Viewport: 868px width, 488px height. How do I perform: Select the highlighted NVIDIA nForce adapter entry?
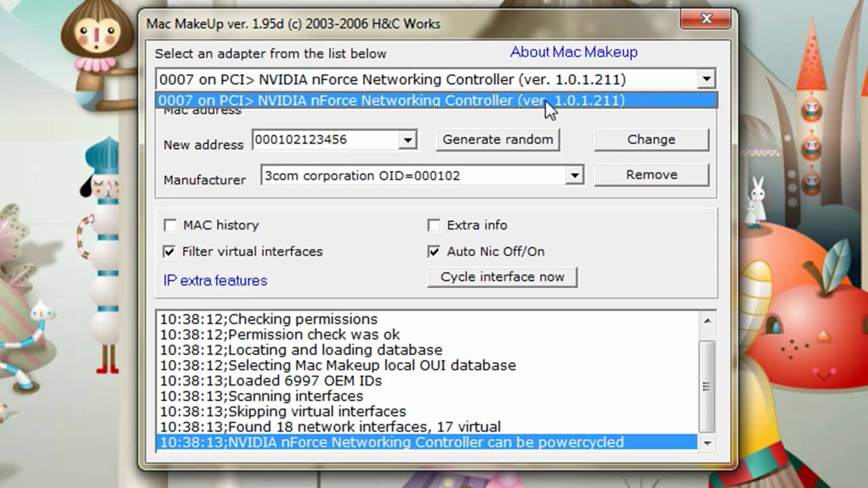436,100
